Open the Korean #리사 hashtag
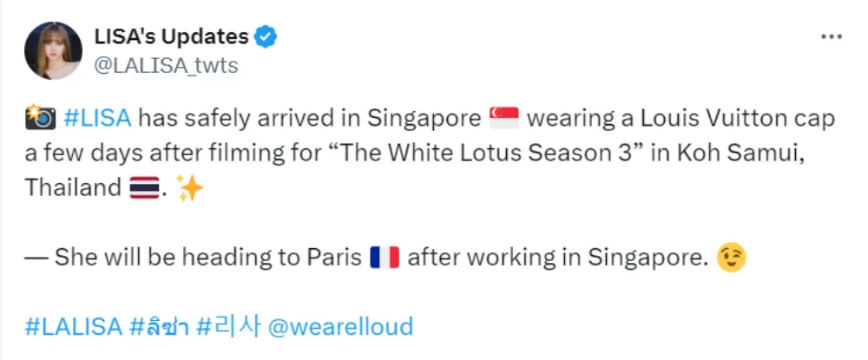The height and width of the screenshot is (360, 868). tap(227, 327)
